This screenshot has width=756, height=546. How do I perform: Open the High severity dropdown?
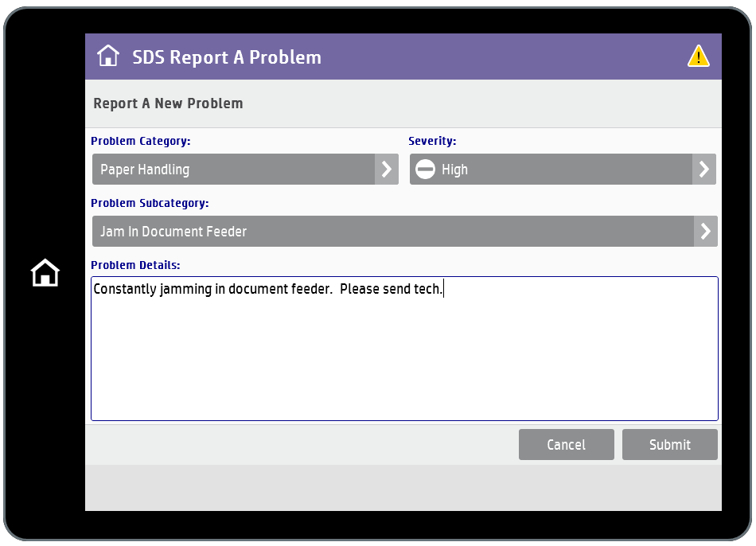(563, 170)
